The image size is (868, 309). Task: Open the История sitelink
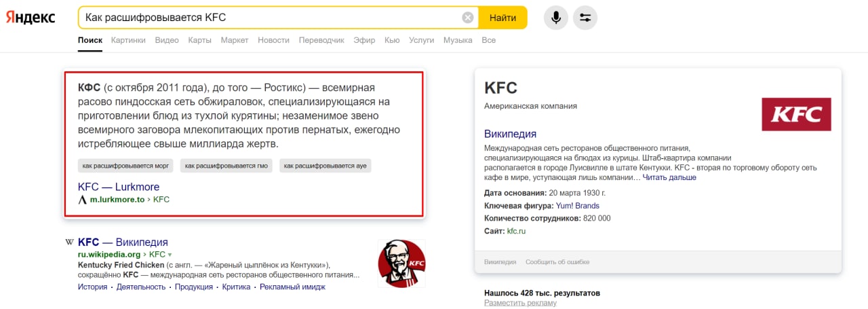pyautogui.click(x=92, y=287)
